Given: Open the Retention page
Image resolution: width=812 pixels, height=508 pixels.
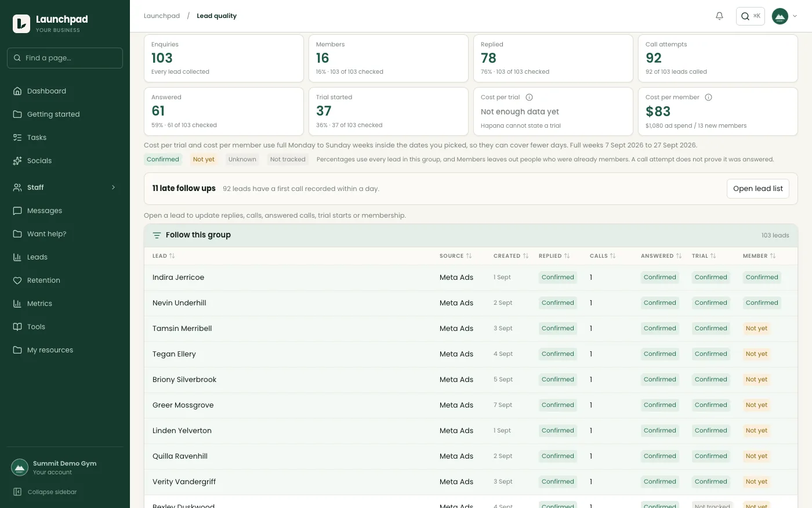Looking at the screenshot, I should 65,280.
